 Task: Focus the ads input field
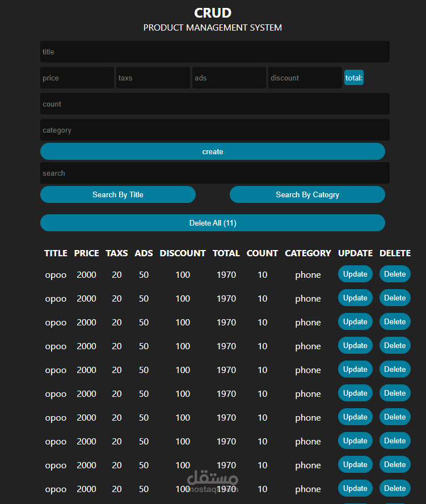click(229, 78)
